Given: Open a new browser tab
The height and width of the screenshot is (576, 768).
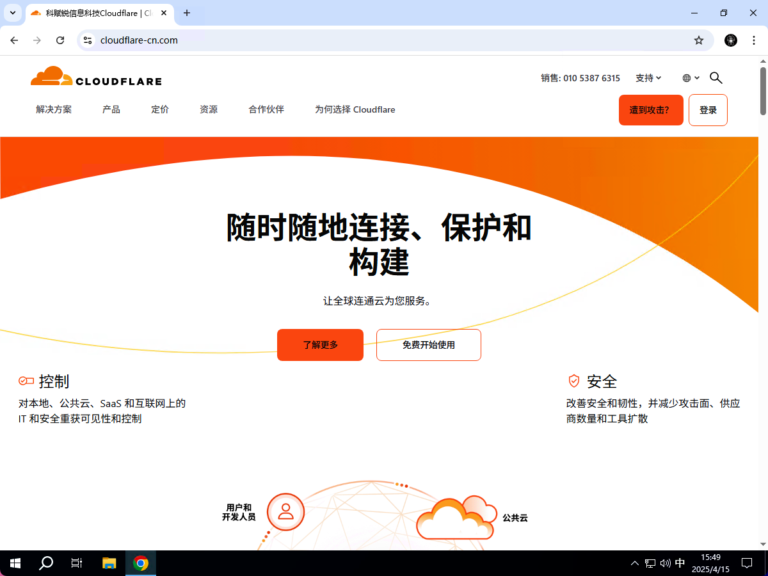Looking at the screenshot, I should tap(186, 13).
